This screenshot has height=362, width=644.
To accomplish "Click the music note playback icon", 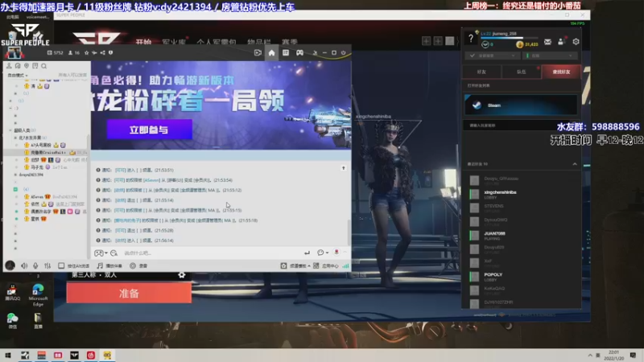I will (x=100, y=266).
